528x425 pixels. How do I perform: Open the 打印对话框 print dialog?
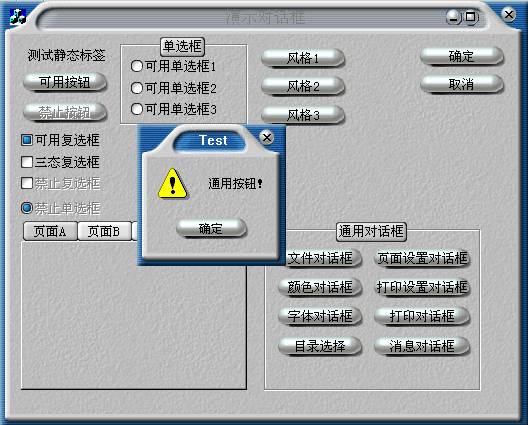422,316
